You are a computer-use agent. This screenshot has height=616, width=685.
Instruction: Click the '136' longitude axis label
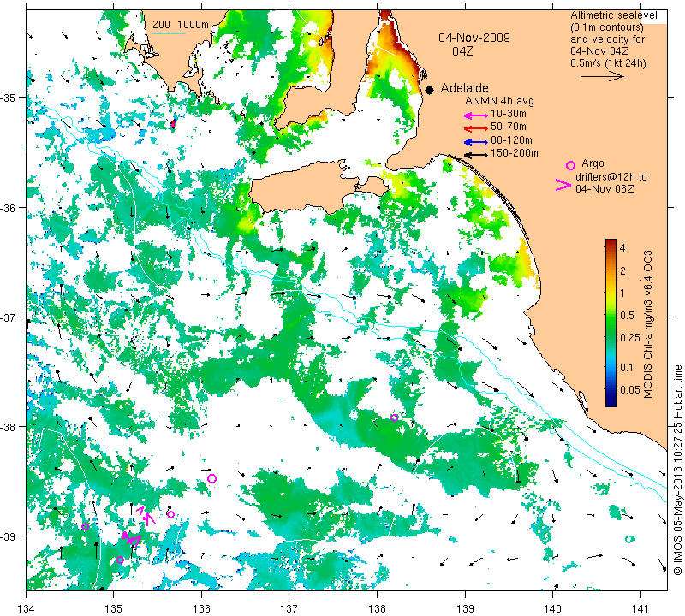[x=201, y=608]
